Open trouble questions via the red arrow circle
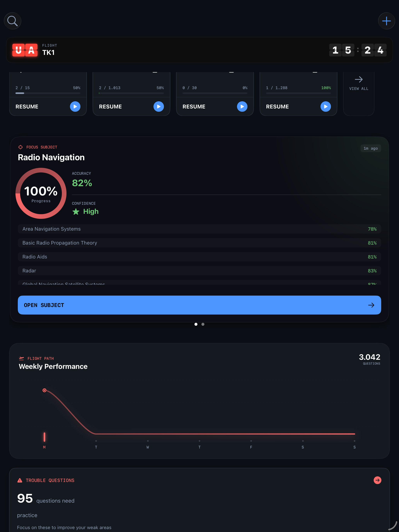 (x=377, y=480)
